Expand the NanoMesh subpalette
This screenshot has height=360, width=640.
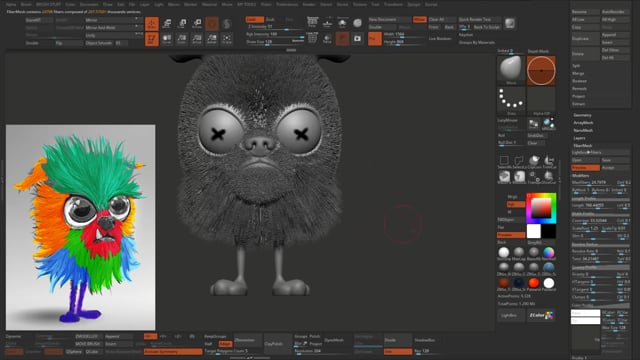(583, 131)
